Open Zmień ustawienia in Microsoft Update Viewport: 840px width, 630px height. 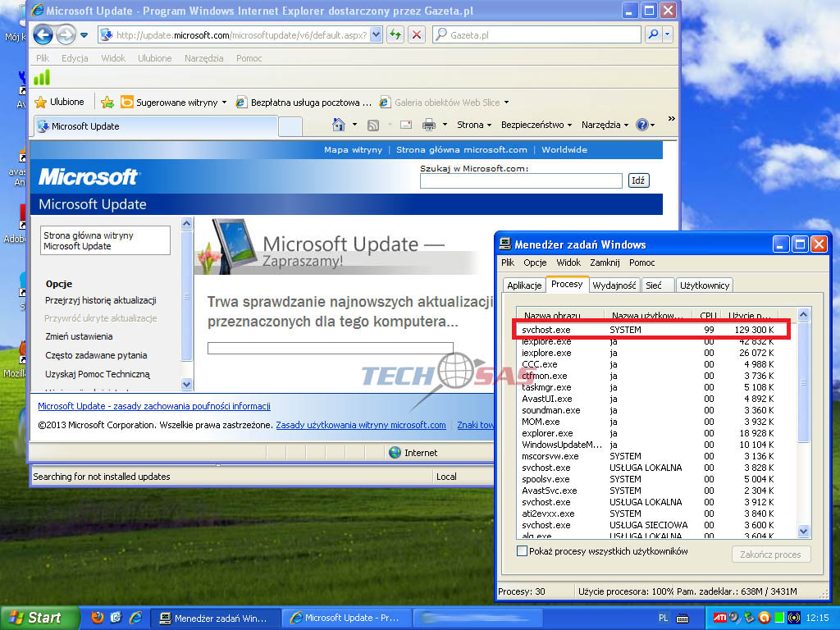tap(79, 336)
